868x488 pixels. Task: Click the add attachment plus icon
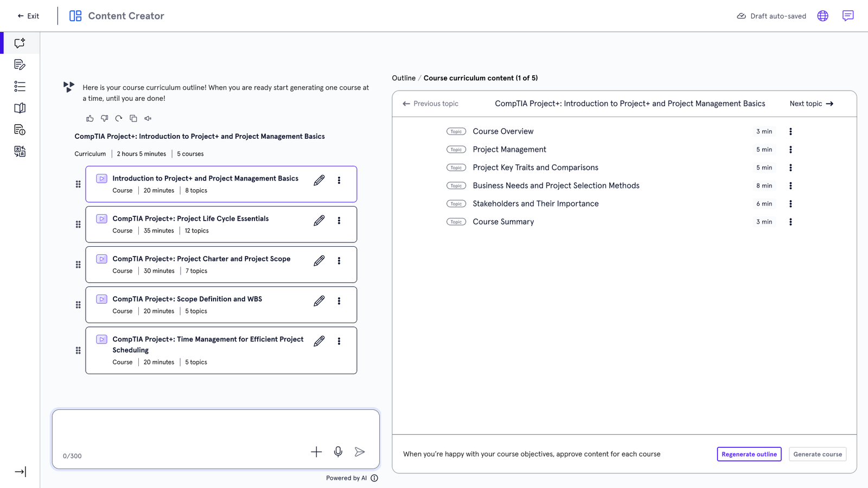click(x=316, y=452)
